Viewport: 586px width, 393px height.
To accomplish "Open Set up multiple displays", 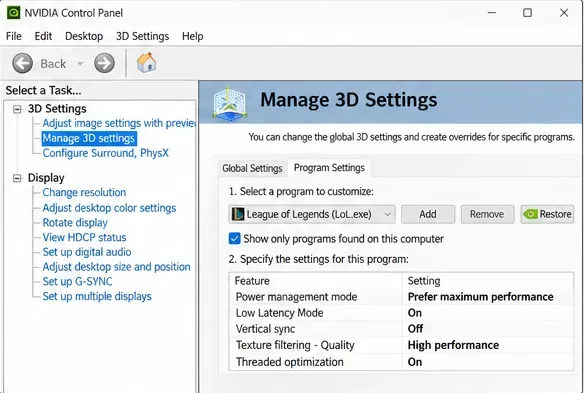I will click(x=97, y=296).
